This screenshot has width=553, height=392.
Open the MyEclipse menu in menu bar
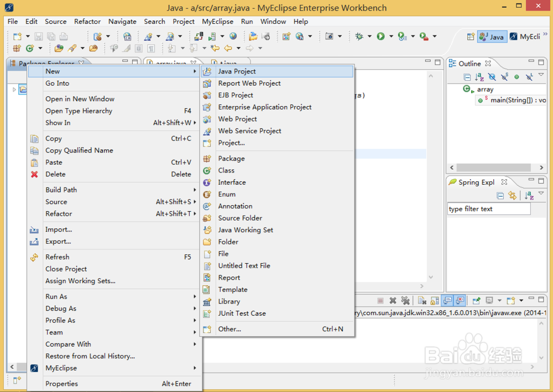pyautogui.click(x=217, y=22)
